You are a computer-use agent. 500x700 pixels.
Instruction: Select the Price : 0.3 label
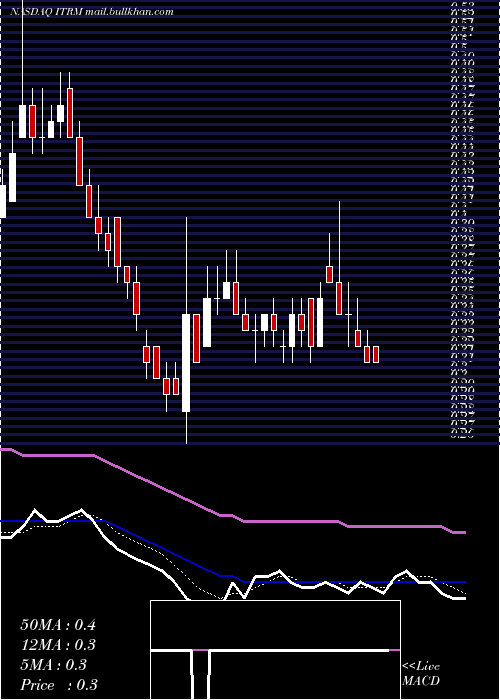pyautogui.click(x=59, y=685)
